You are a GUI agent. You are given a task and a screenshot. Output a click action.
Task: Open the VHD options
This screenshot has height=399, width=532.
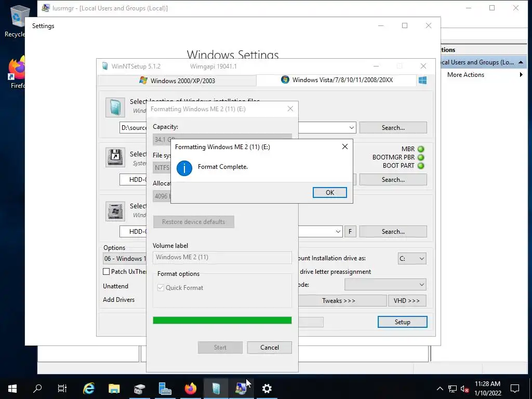click(406, 301)
